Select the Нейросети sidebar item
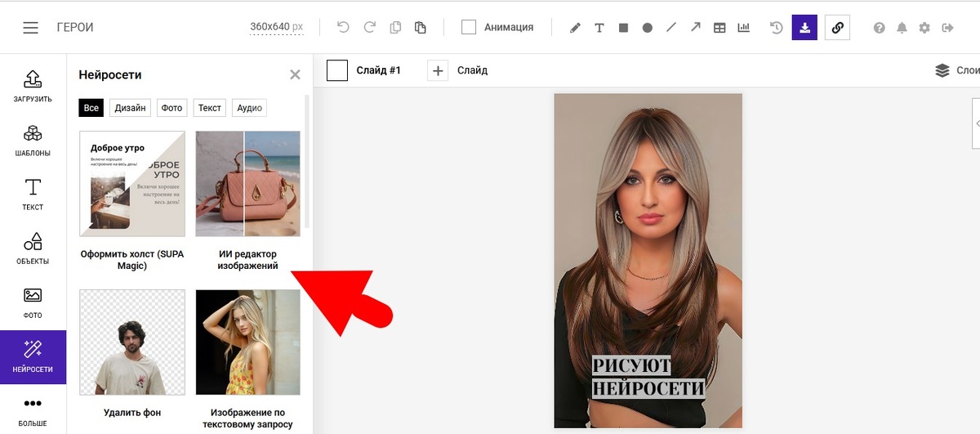Image resolution: width=980 pixels, height=434 pixels. (x=33, y=357)
